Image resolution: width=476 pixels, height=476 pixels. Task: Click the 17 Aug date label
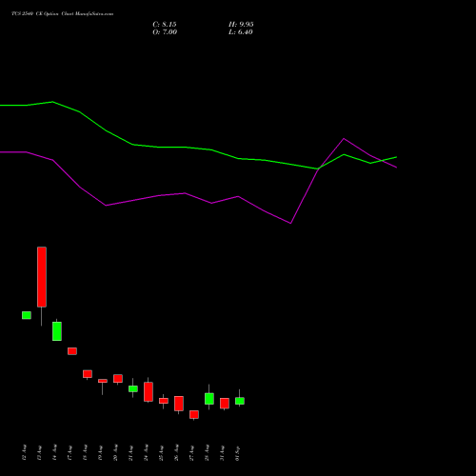pyautogui.click(x=70, y=452)
